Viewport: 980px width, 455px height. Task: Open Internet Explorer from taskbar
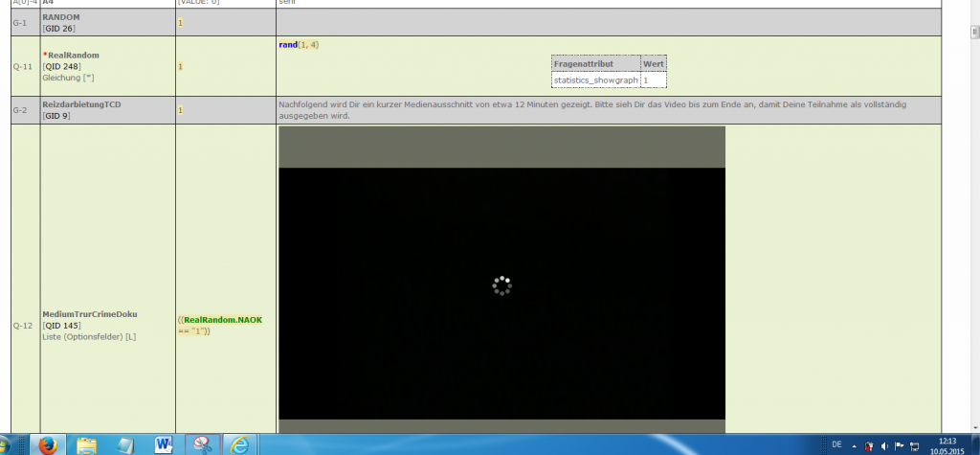pyautogui.click(x=241, y=444)
